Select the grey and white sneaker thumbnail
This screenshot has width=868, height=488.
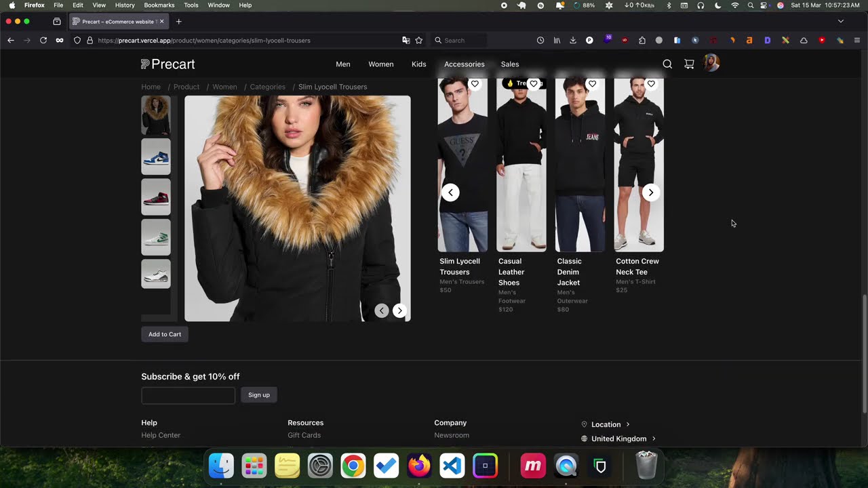pyautogui.click(x=156, y=274)
